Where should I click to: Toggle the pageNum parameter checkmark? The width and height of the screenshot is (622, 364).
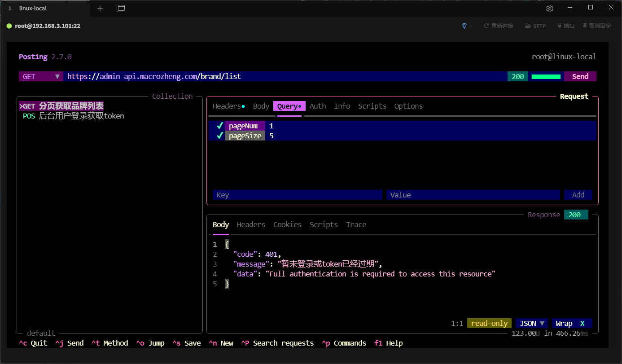click(x=219, y=126)
